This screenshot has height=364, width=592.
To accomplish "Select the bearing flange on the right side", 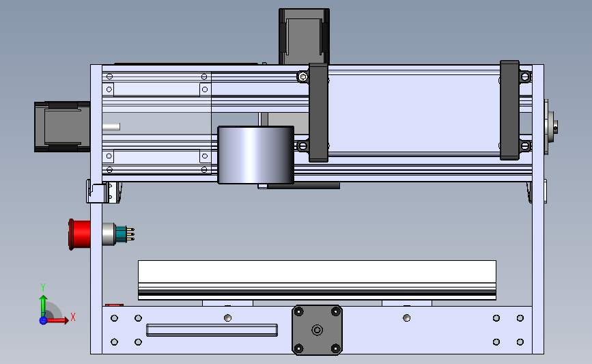I will [551, 127].
